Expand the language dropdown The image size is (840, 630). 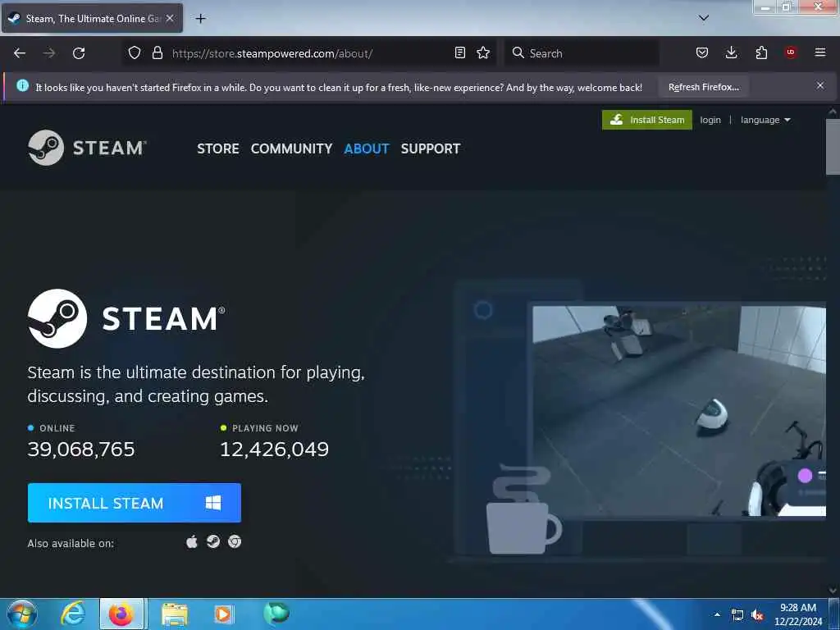(765, 120)
